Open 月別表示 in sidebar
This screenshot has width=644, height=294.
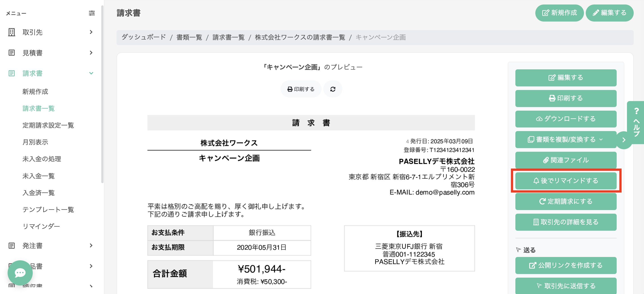35,142
